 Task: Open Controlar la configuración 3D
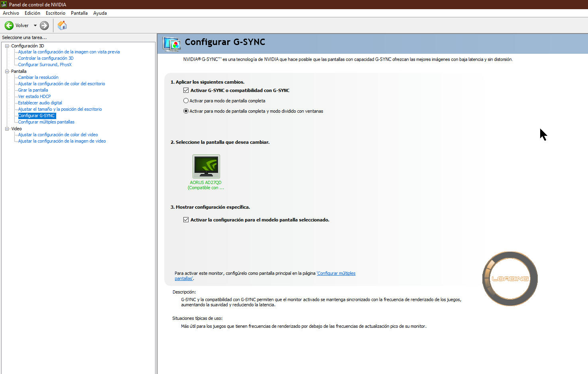(x=46, y=58)
